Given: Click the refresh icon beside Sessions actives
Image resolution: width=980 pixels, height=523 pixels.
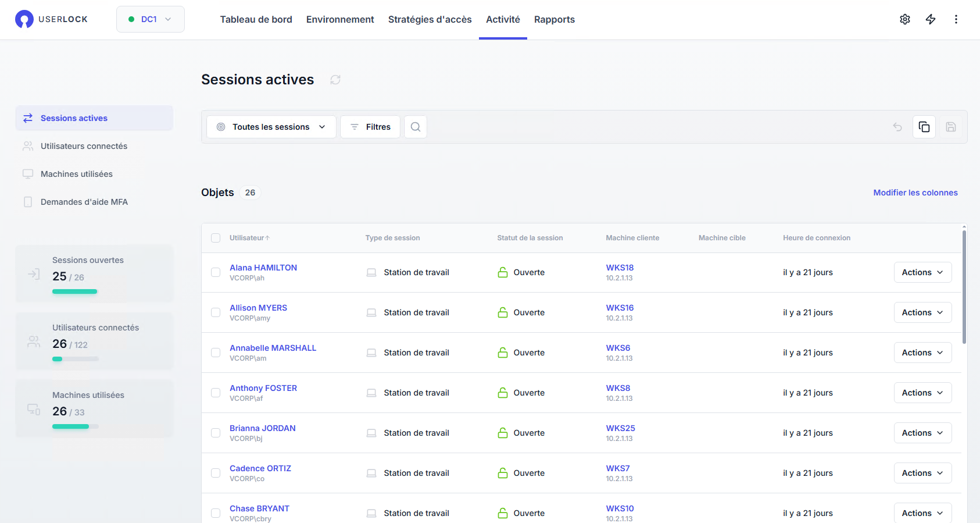Looking at the screenshot, I should [335, 80].
